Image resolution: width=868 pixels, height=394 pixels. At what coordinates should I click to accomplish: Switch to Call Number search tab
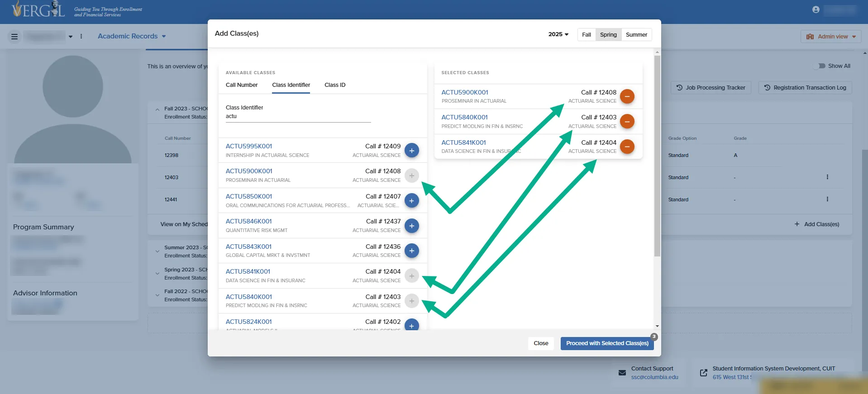click(242, 85)
